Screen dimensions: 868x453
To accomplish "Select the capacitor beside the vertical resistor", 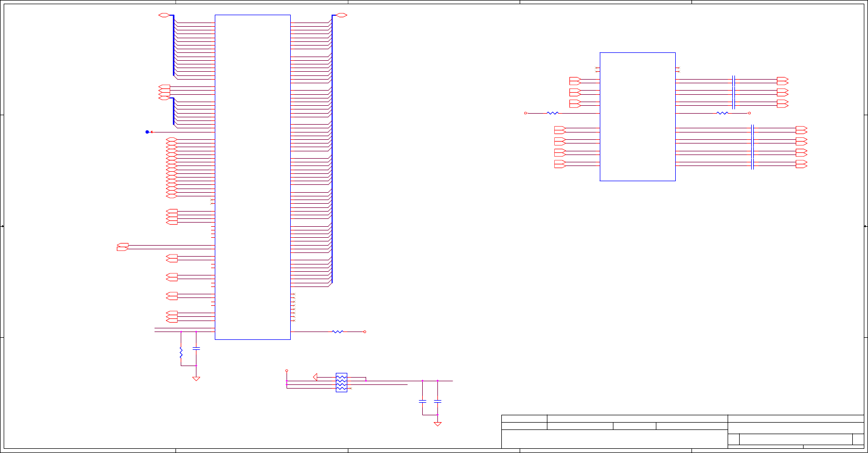I will point(196,348).
